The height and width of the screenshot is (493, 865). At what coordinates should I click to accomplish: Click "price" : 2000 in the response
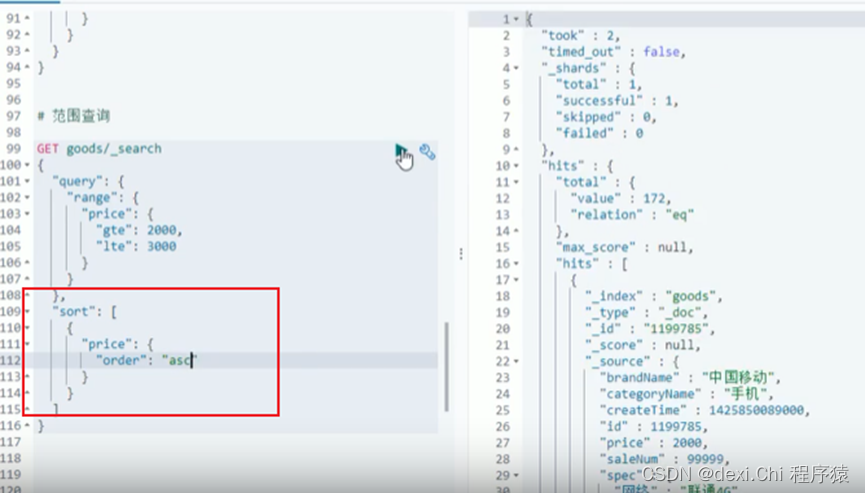[x=653, y=443]
